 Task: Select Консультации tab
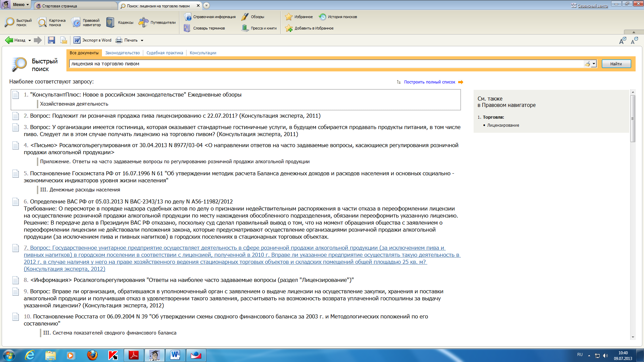tap(203, 53)
